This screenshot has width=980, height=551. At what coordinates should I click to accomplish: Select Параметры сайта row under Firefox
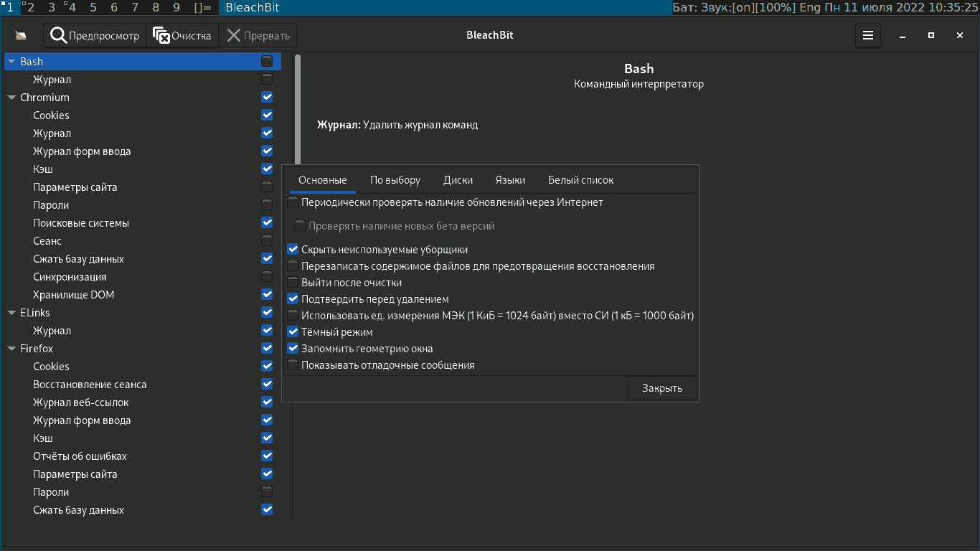(143, 474)
